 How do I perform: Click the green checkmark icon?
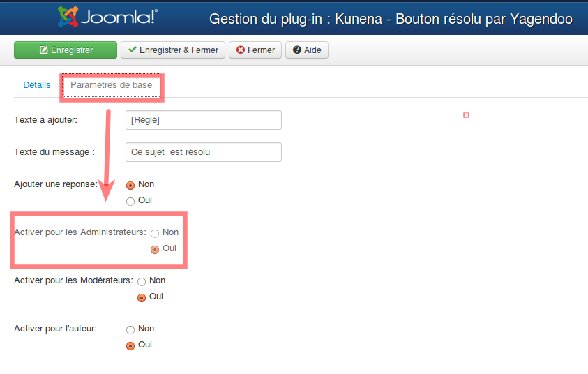tap(131, 50)
